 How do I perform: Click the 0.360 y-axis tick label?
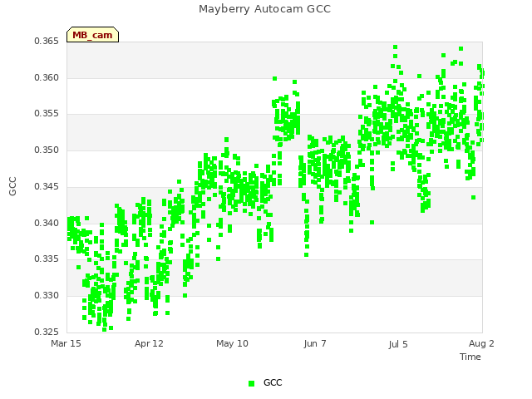47,77
